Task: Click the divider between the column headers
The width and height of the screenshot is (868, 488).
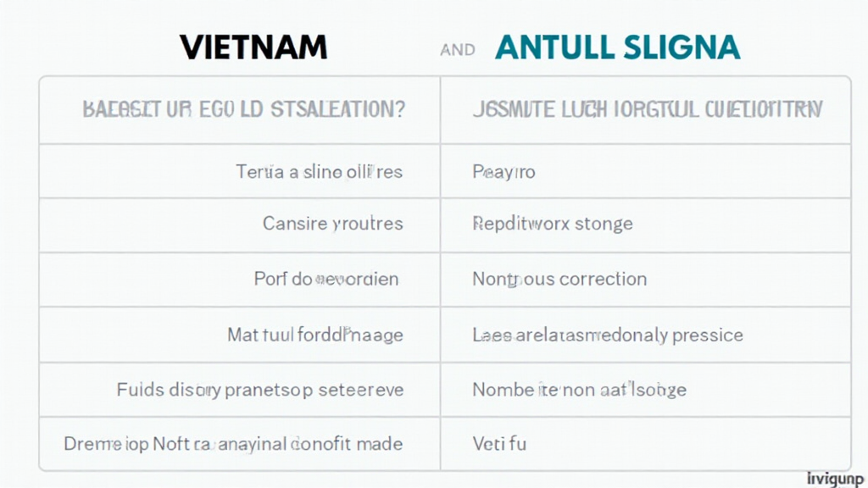Action: point(441,110)
